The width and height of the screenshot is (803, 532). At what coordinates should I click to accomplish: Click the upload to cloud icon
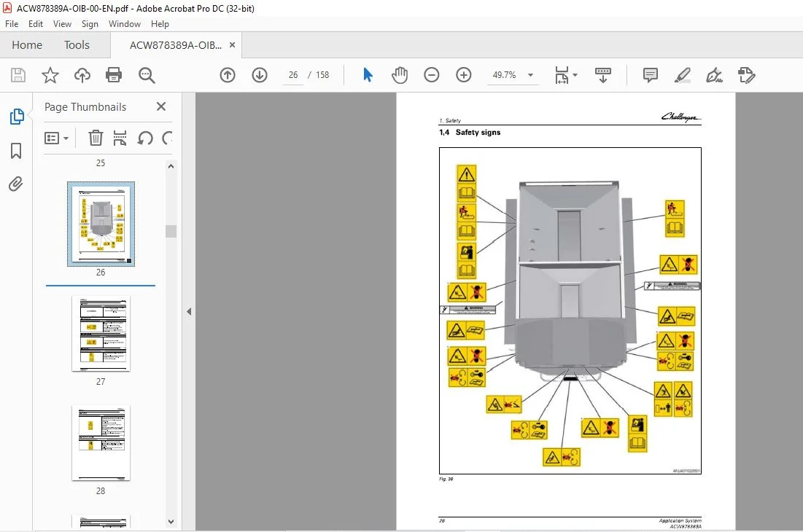pyautogui.click(x=82, y=75)
